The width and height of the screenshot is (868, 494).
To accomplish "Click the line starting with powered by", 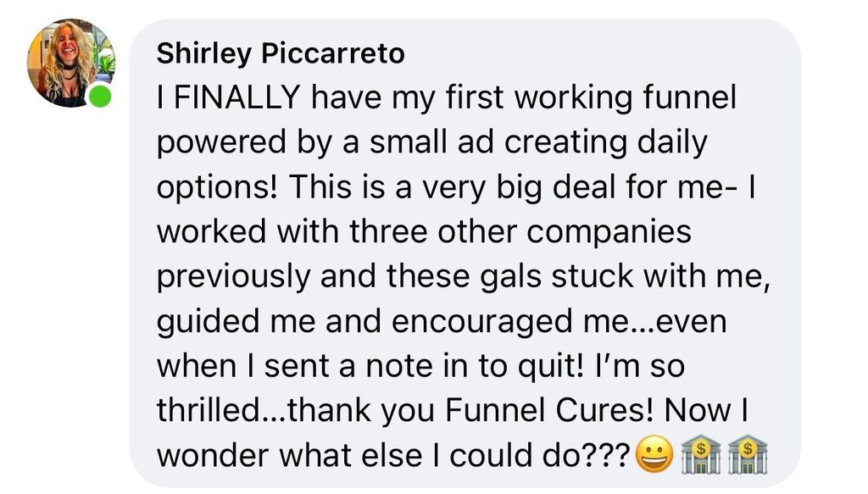I will 431,143.
